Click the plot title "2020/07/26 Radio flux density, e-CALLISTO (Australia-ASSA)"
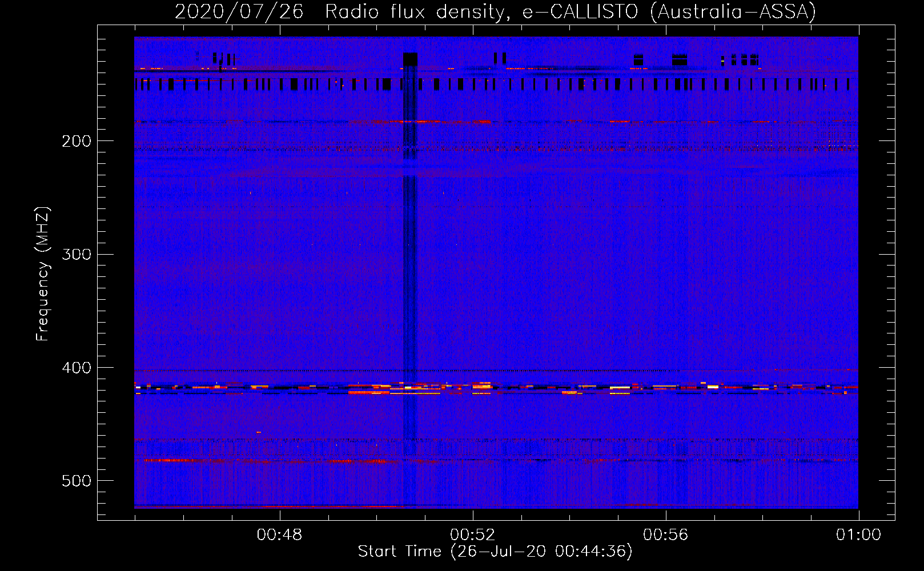The height and width of the screenshot is (571, 924). (x=495, y=11)
